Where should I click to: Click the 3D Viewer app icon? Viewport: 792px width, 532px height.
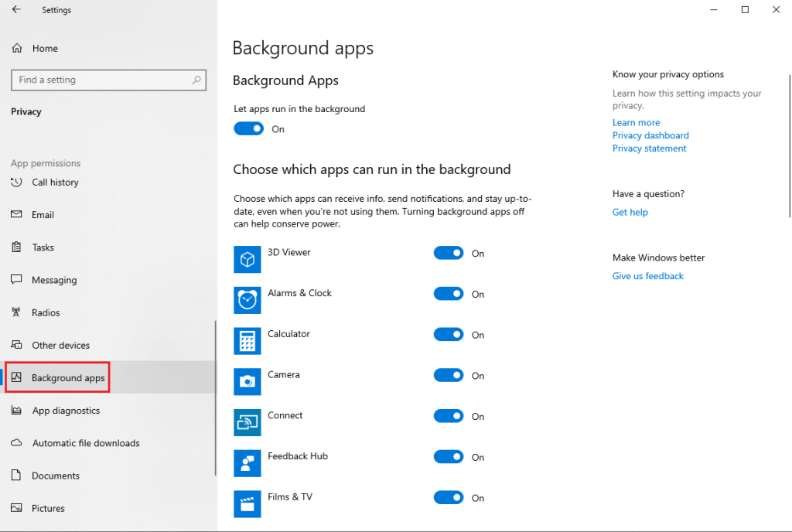(x=247, y=260)
